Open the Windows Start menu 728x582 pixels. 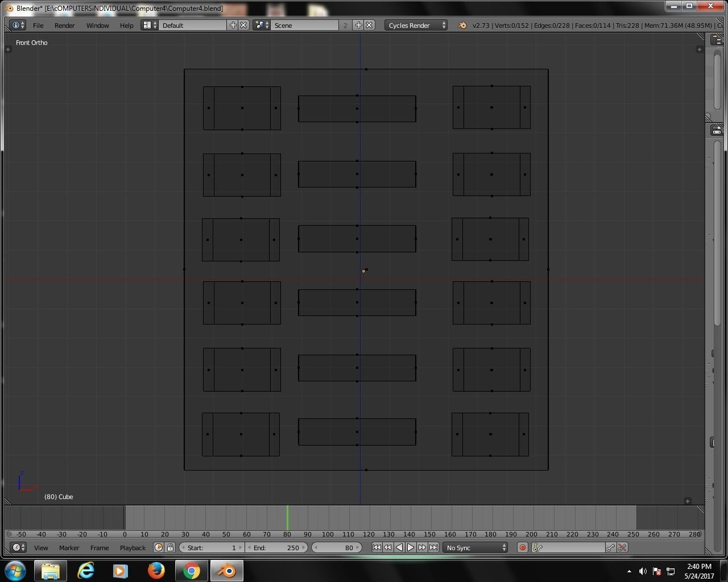pos(15,570)
